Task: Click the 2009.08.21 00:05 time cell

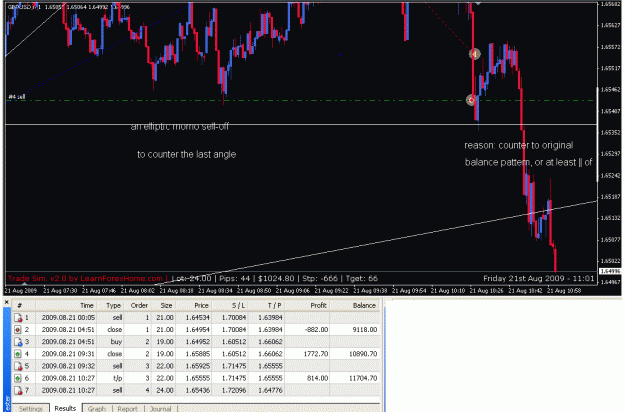Action: pyautogui.click(x=68, y=318)
